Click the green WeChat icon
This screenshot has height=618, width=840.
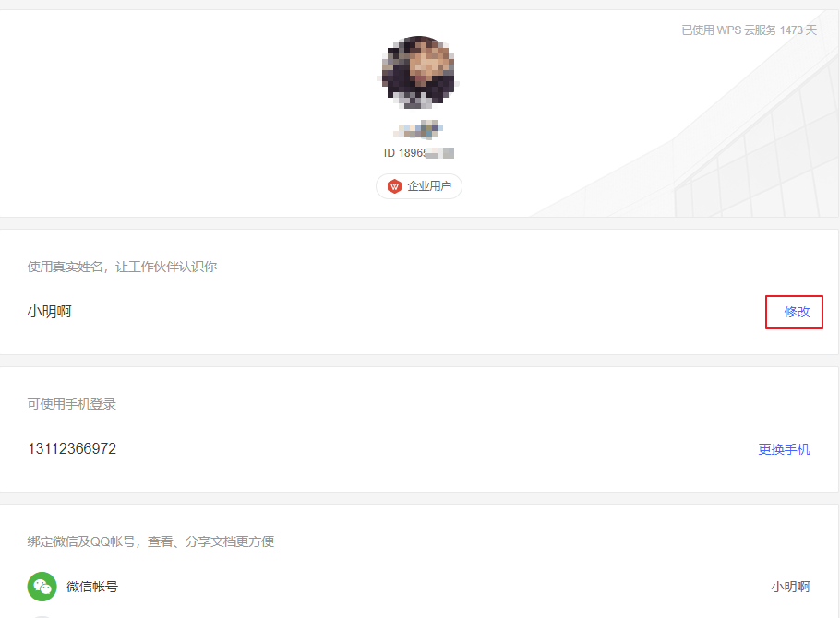(42, 587)
